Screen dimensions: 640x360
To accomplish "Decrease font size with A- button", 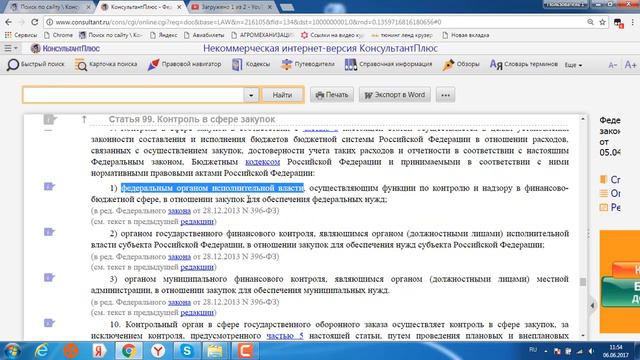I will (612, 65).
